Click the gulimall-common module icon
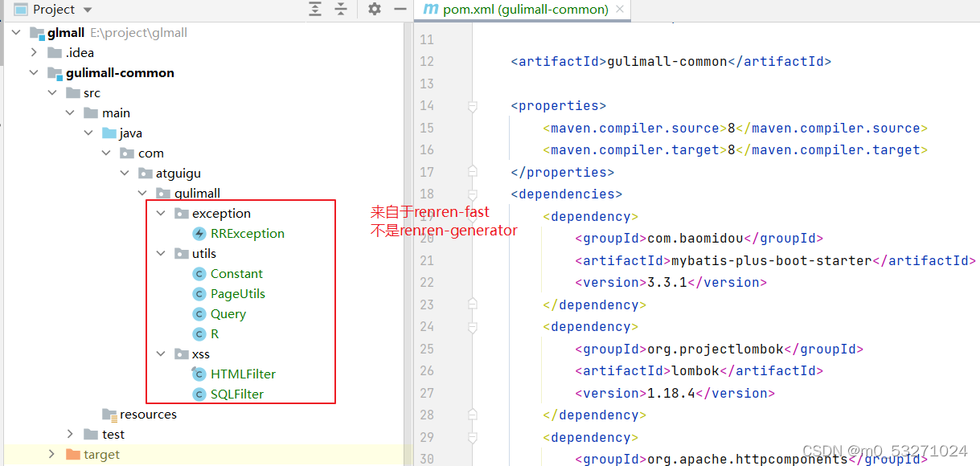Screen dimensions: 980x466 click(x=55, y=73)
